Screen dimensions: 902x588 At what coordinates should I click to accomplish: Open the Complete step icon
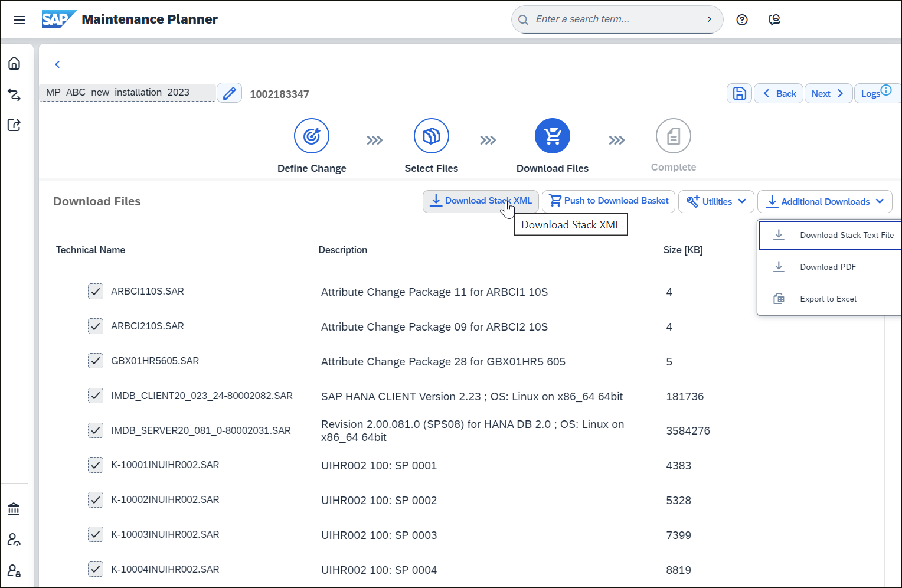click(x=674, y=136)
